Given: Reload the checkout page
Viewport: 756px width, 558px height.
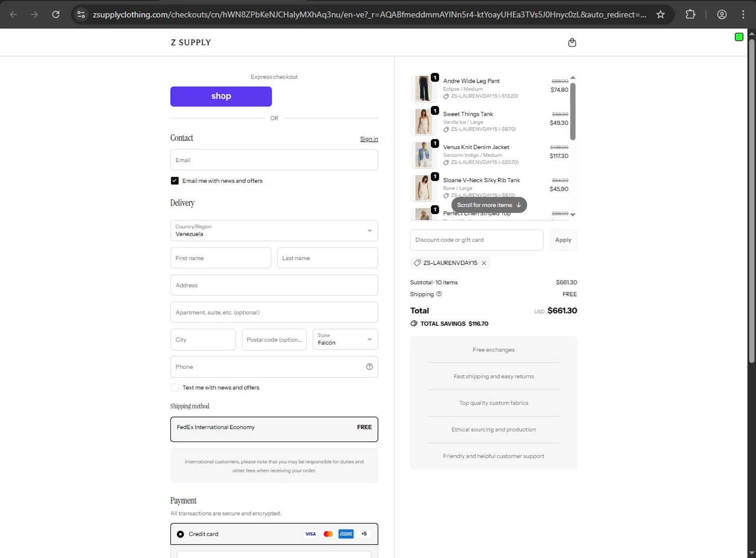Looking at the screenshot, I should (56, 14).
